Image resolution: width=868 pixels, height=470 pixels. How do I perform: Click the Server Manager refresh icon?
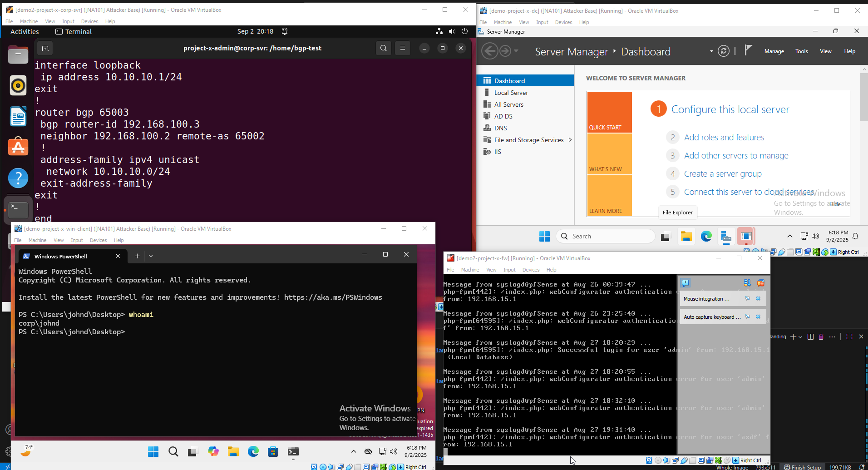(x=723, y=51)
